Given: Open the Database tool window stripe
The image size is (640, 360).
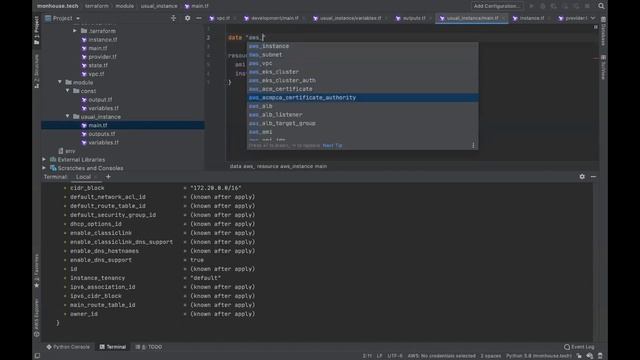Looking at the screenshot, I should [x=603, y=31].
